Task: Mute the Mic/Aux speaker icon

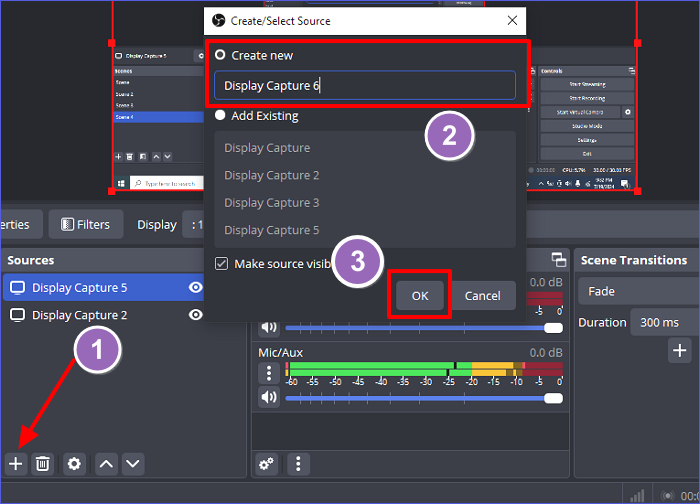Action: (x=268, y=397)
